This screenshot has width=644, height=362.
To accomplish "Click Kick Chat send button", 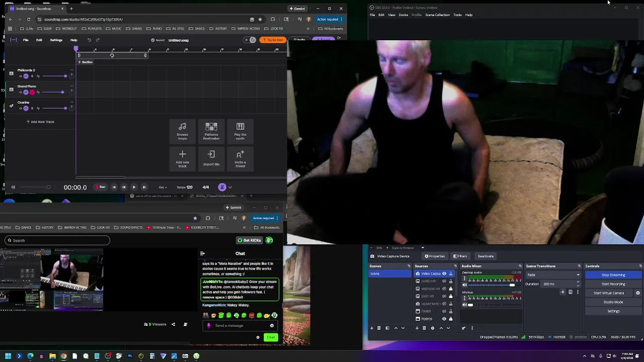I will pos(271,337).
